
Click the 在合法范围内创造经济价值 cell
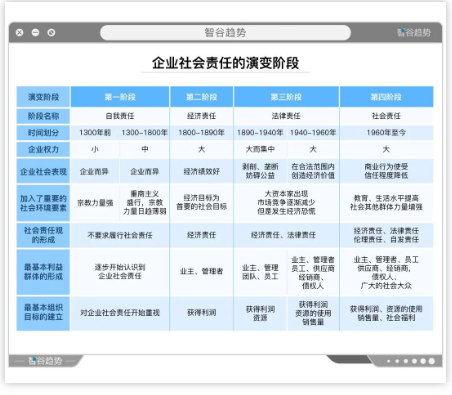[313, 171]
